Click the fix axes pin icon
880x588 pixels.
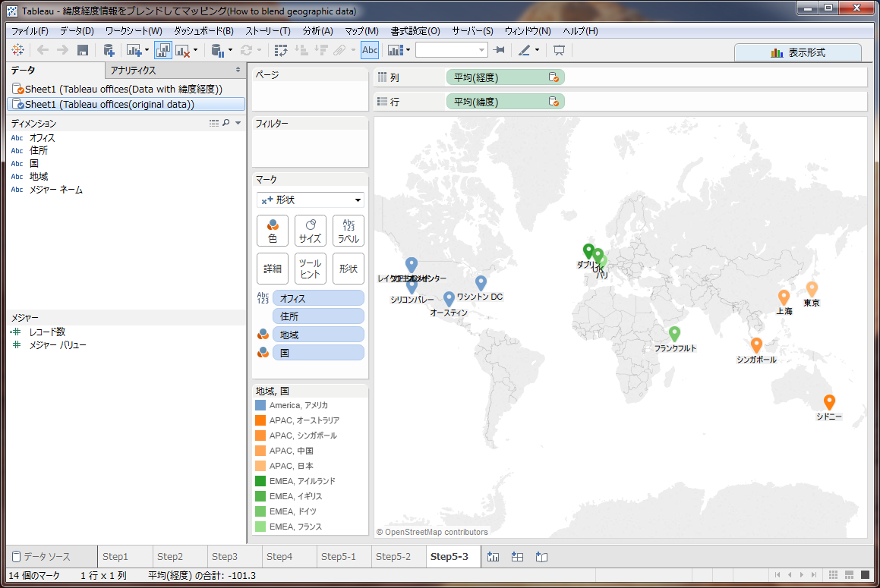click(499, 51)
